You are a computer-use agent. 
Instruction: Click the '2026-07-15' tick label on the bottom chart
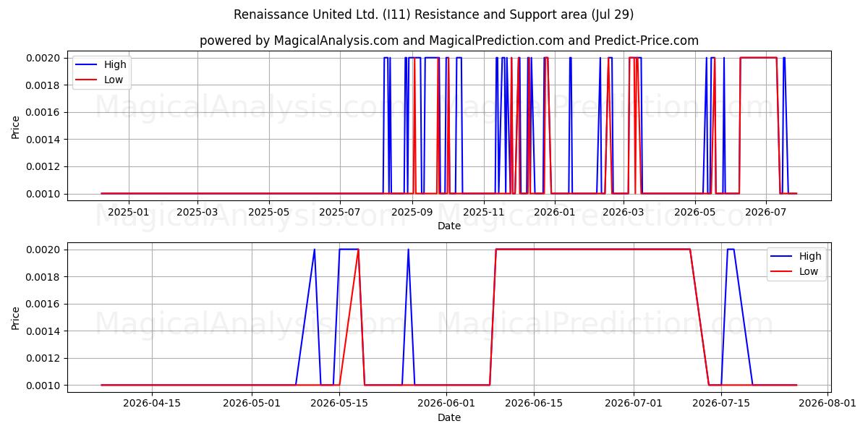721,404
